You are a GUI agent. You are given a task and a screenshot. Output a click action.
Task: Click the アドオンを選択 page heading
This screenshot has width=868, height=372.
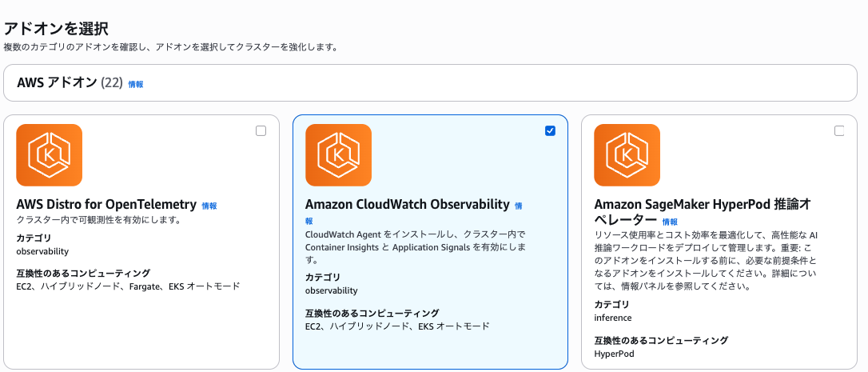pyautogui.click(x=56, y=29)
